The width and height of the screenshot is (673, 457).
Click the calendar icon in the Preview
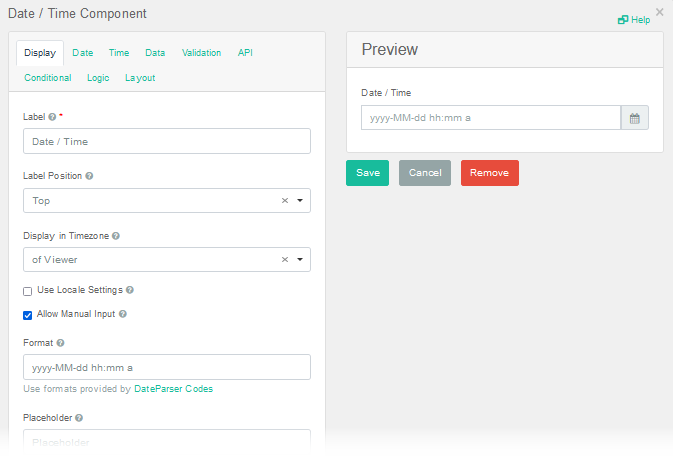point(634,118)
